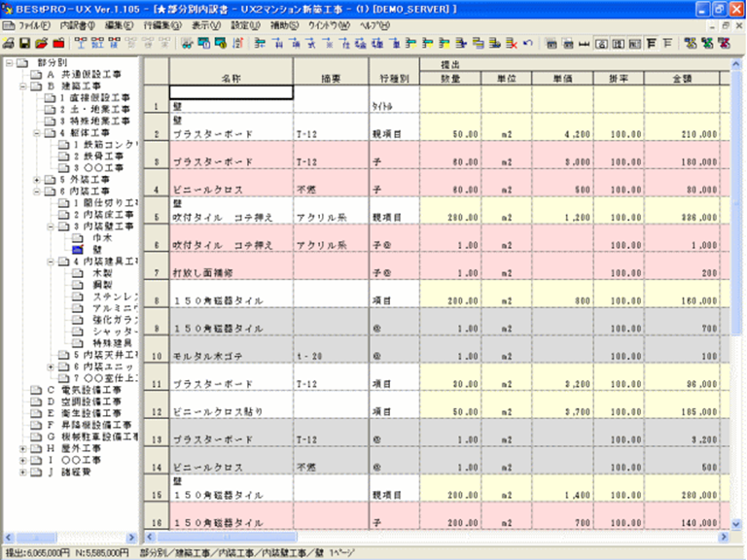
Task: Open the ファイル(F) menu
Action: pos(33,25)
